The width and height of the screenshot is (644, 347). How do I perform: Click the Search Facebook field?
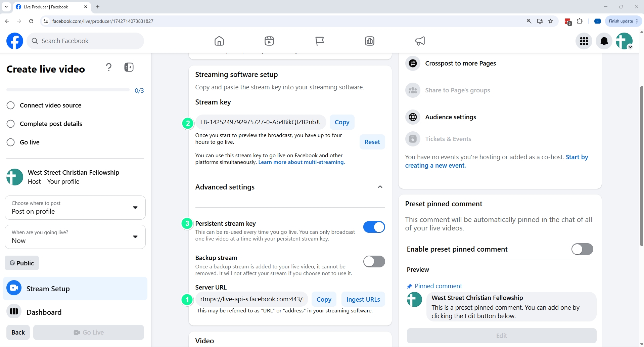[85, 41]
